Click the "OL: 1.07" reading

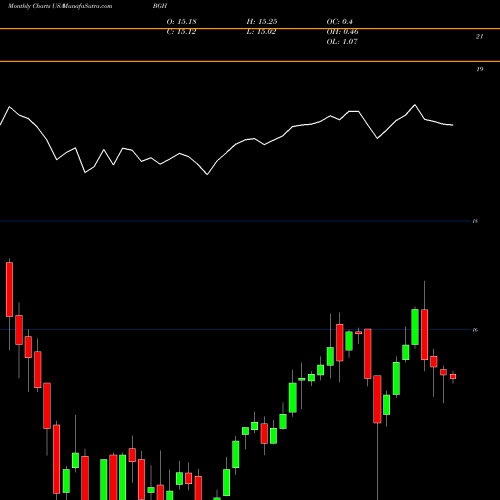click(x=342, y=42)
